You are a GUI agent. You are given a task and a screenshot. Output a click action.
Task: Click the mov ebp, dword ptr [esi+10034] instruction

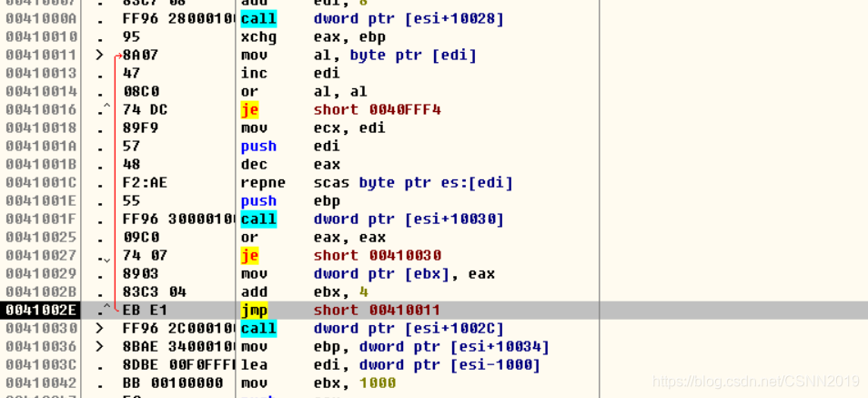pos(395,346)
